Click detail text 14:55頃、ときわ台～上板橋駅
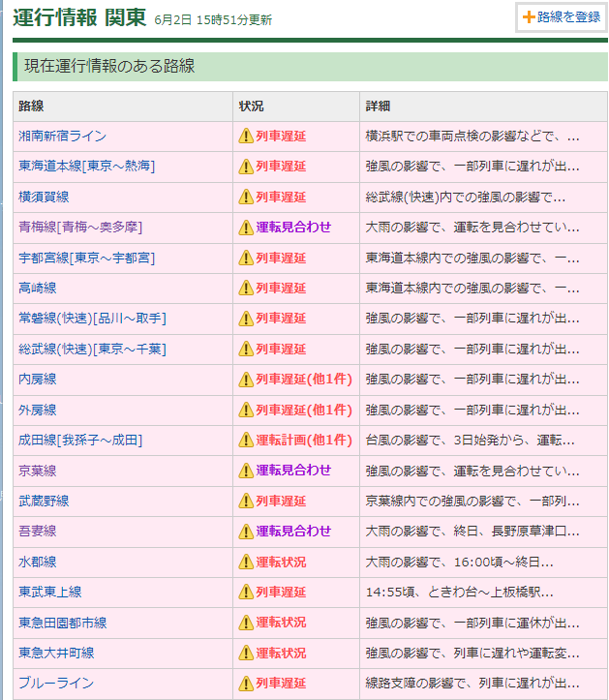The height and width of the screenshot is (700, 609). pyautogui.click(x=460, y=593)
